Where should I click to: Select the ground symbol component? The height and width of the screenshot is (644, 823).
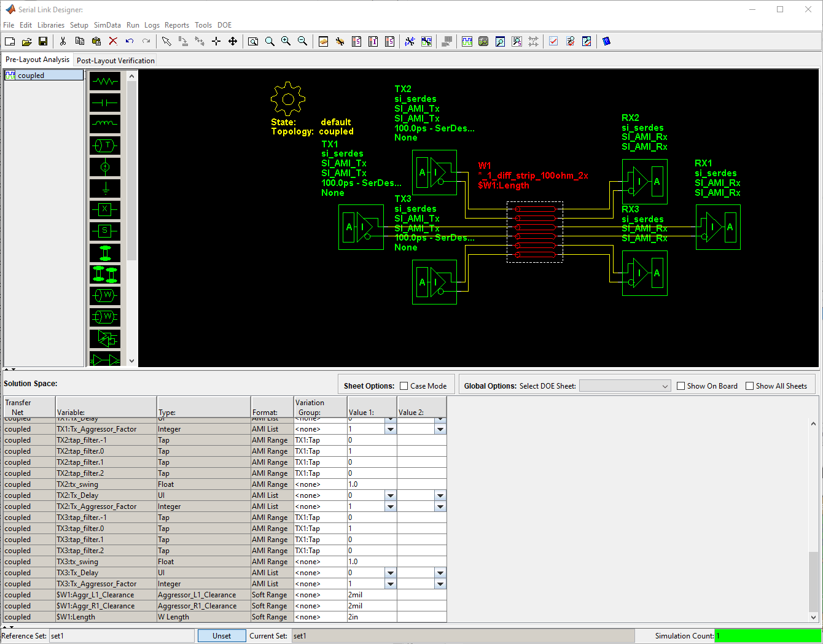tap(105, 188)
